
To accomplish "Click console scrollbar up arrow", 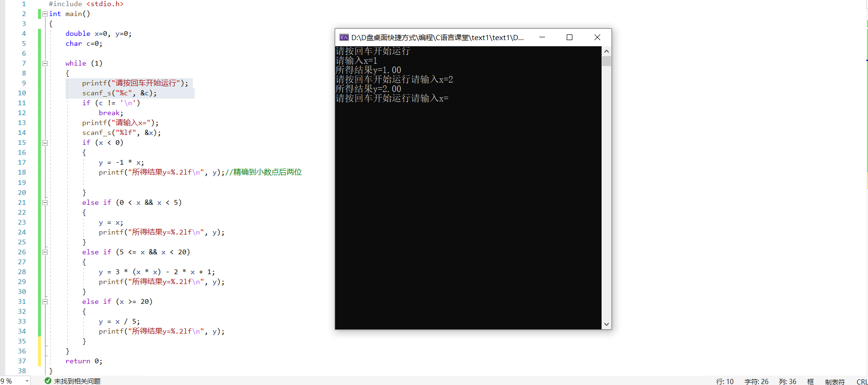I will (x=606, y=51).
